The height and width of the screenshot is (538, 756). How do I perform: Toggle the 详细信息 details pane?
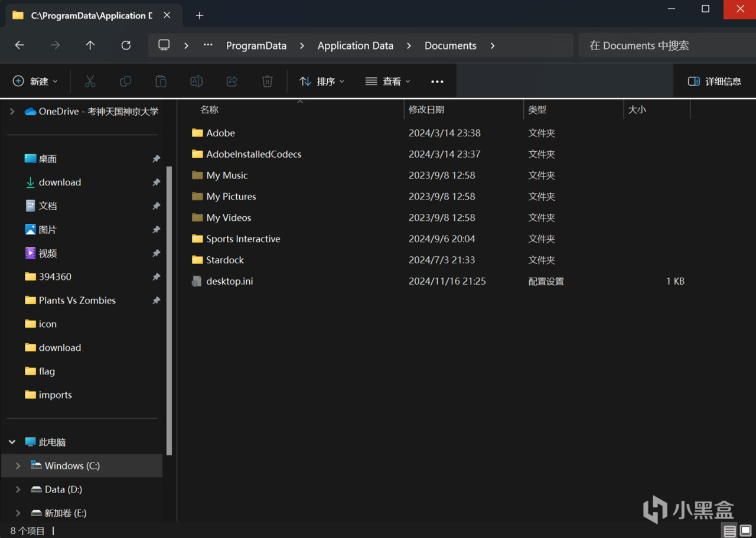pyautogui.click(x=715, y=81)
